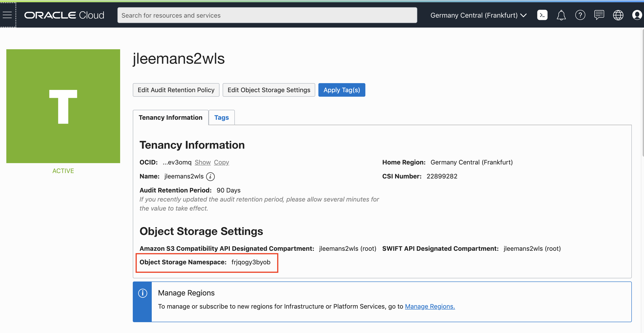Viewport: 644px width, 333px height.
Task: Select the namespace value frjqogy3byob
Action: coord(251,262)
